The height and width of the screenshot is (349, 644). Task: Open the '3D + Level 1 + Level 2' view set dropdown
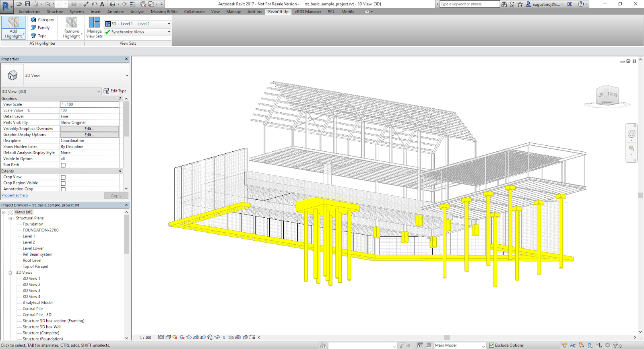[138, 24]
